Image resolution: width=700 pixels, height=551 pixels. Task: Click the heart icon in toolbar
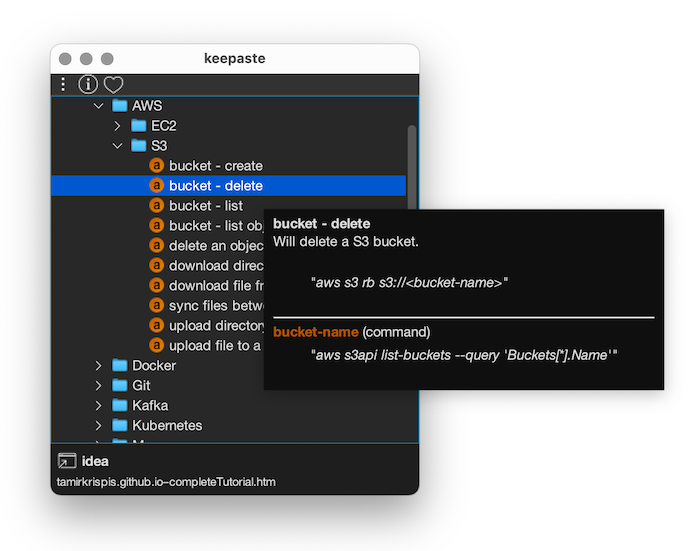pyautogui.click(x=113, y=84)
